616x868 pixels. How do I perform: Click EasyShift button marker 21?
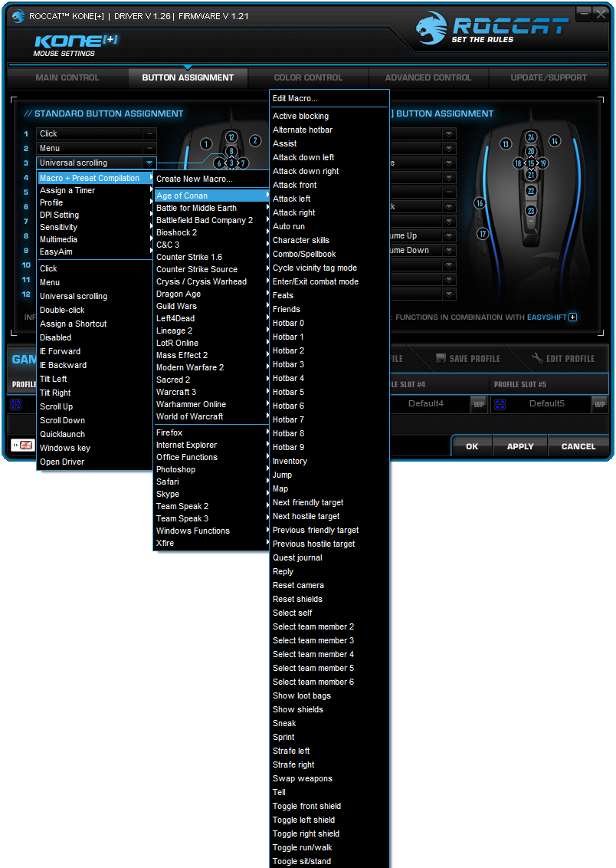point(531,175)
